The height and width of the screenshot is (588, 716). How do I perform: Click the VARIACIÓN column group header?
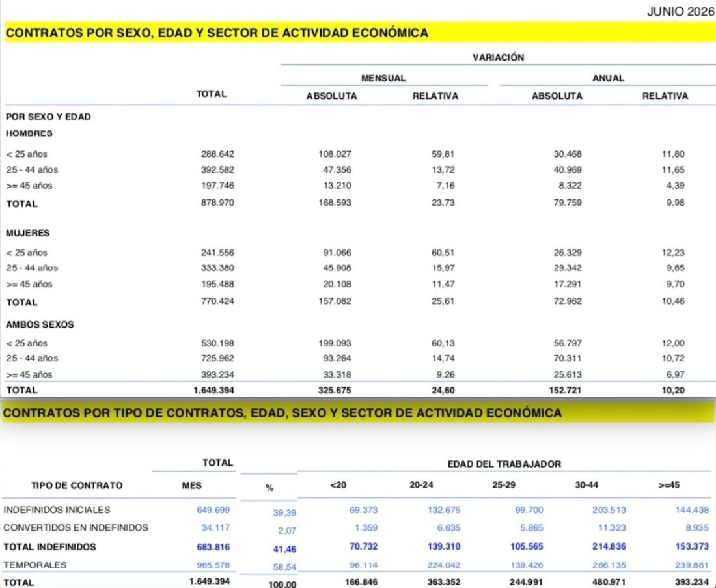(x=498, y=57)
